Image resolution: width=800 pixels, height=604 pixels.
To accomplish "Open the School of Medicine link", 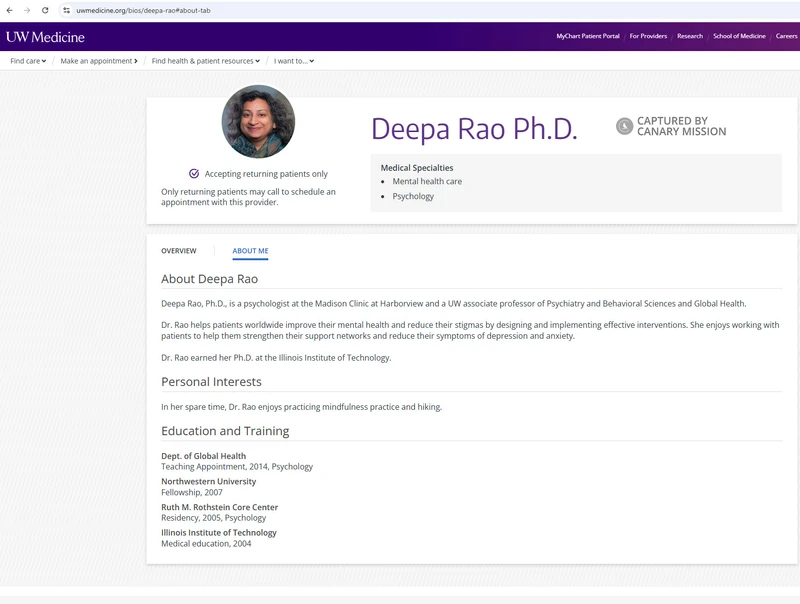I will point(739,36).
